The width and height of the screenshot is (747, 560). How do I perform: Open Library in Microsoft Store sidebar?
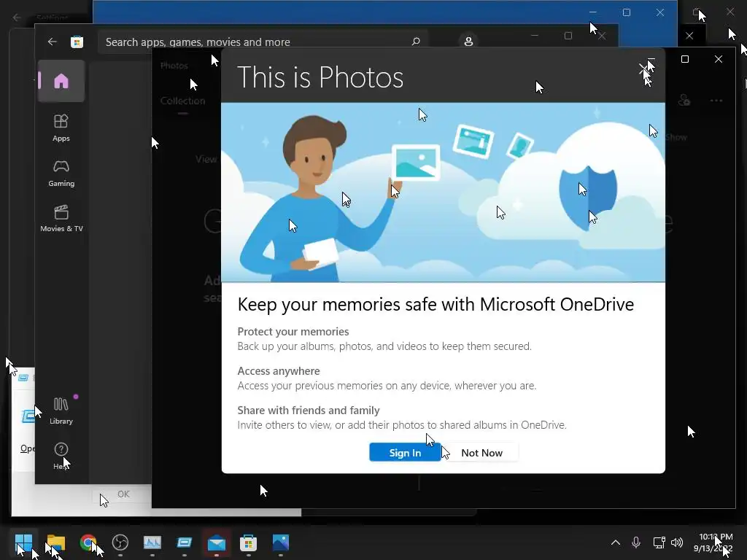[61, 411]
